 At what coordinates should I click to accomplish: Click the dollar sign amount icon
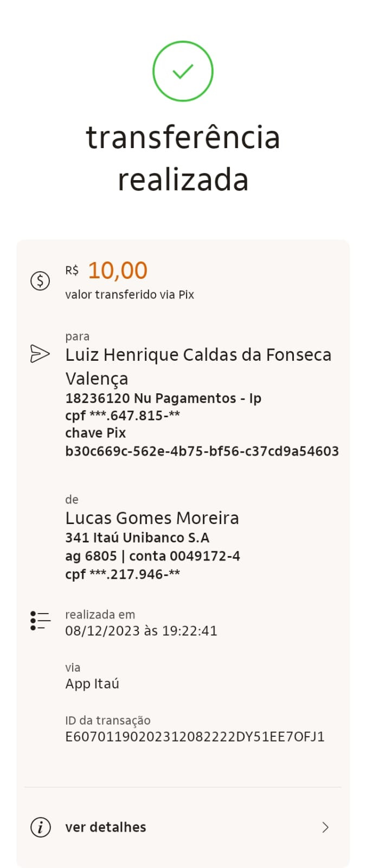(40, 280)
